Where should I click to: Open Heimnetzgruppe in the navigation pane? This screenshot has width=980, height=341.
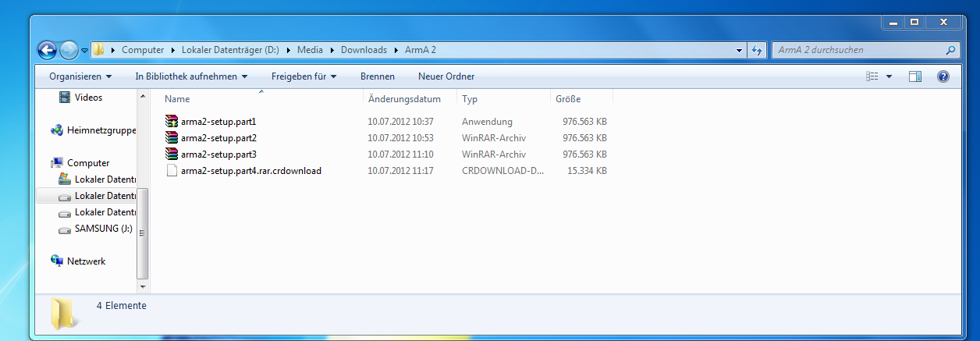tap(101, 130)
